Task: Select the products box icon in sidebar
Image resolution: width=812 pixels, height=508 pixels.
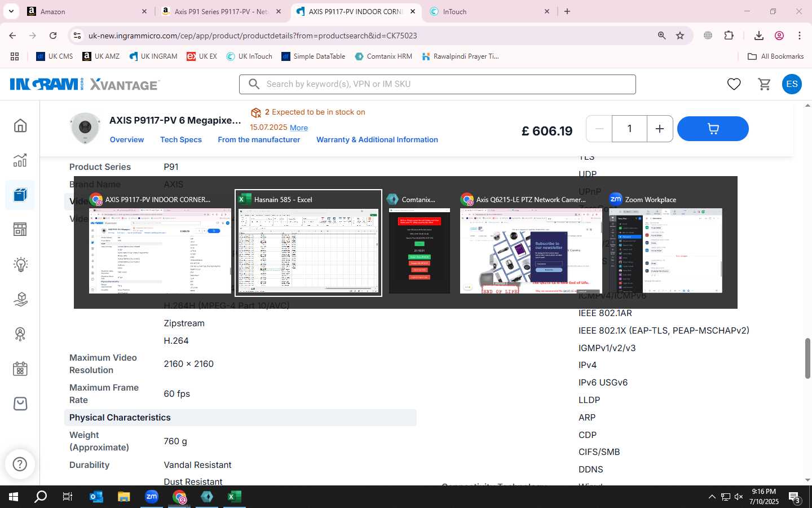Action: pos(20,195)
